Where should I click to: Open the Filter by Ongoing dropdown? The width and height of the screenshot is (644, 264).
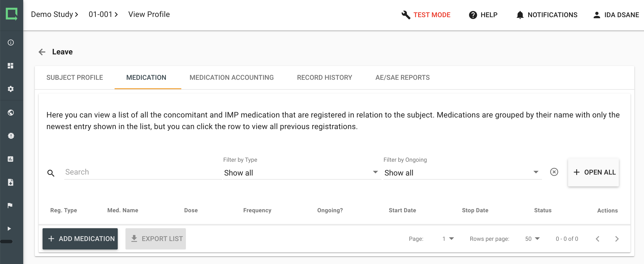(462, 173)
